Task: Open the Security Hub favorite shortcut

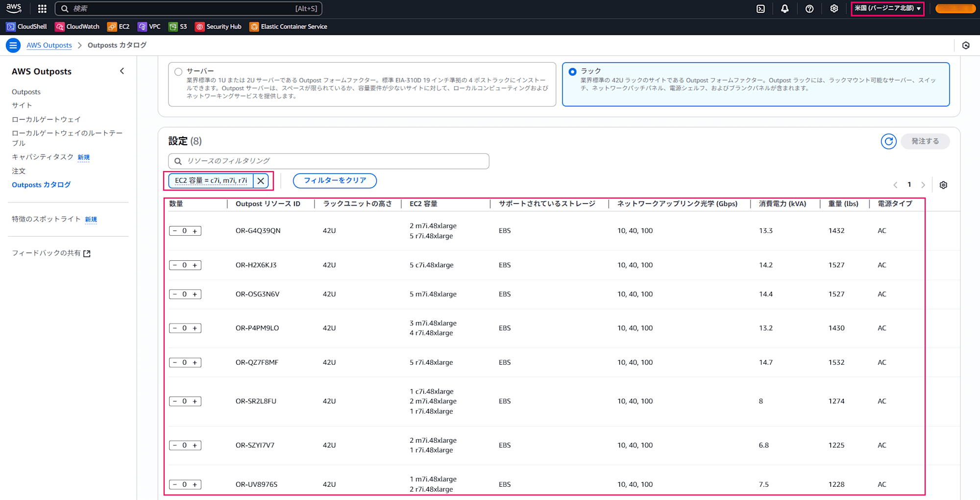Action: click(219, 26)
